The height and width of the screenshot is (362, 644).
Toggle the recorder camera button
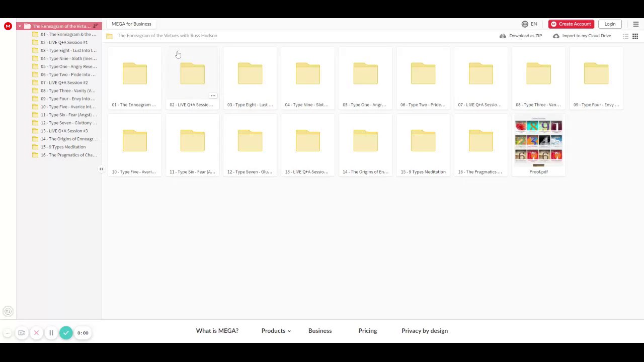pos(22,333)
